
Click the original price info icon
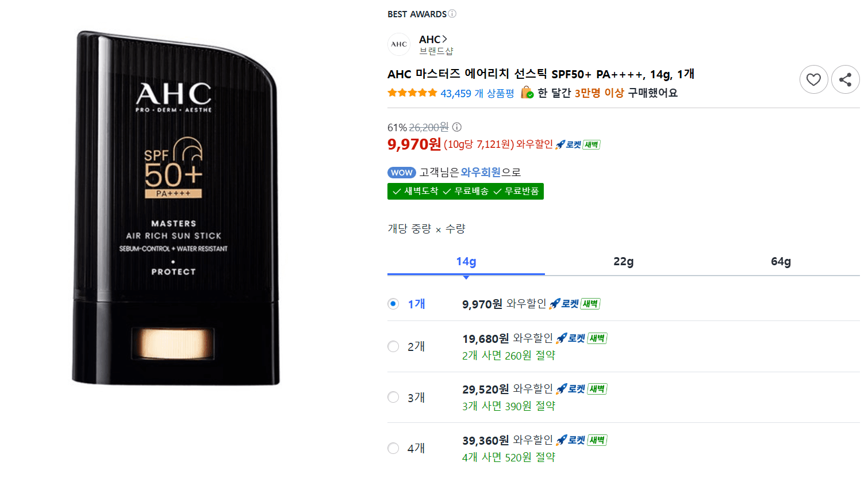(457, 127)
